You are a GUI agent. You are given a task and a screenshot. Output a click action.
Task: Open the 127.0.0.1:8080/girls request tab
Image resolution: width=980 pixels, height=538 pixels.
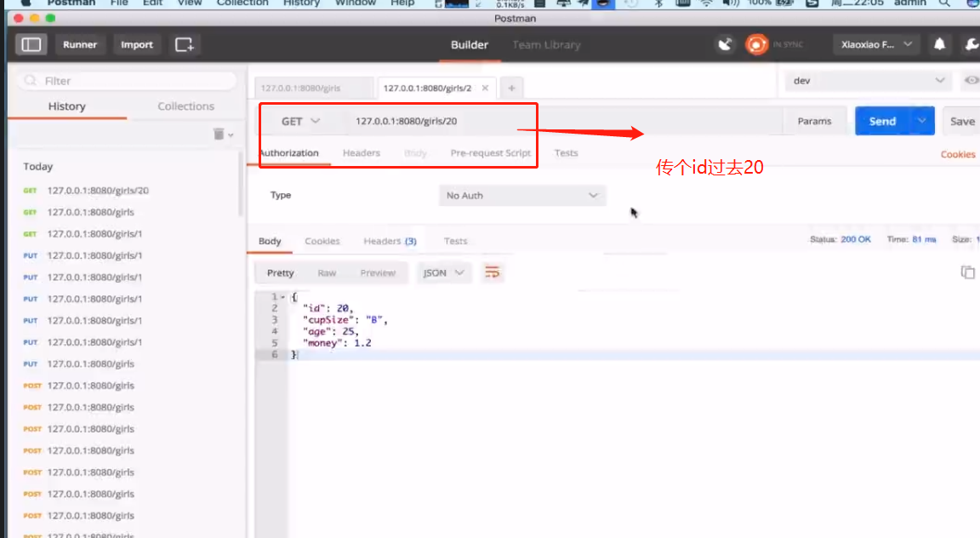coord(313,89)
